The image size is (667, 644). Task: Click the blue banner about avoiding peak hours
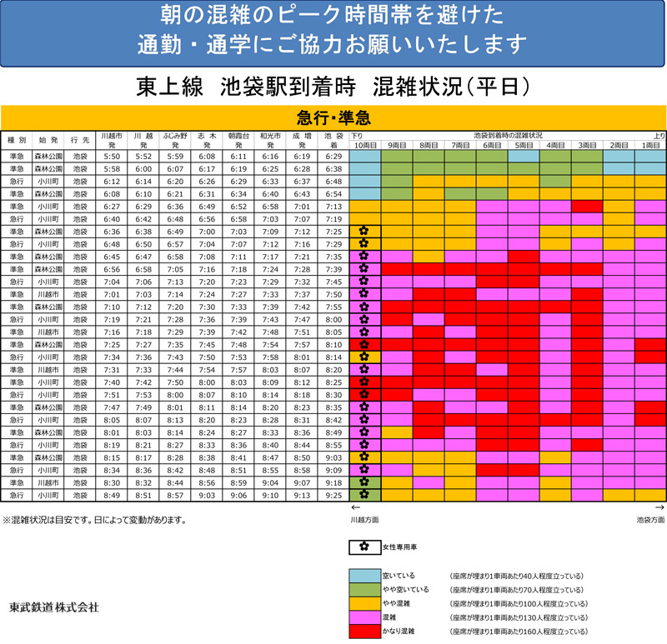(333, 29)
